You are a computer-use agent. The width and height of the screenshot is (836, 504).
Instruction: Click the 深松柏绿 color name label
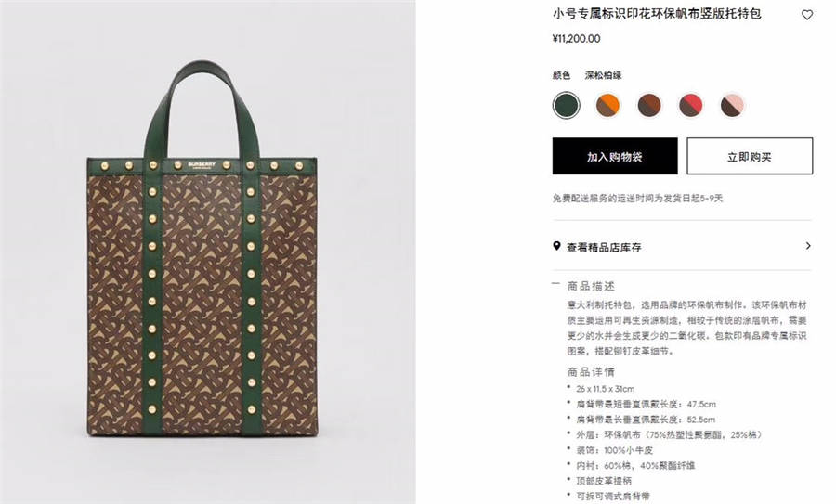[603, 75]
